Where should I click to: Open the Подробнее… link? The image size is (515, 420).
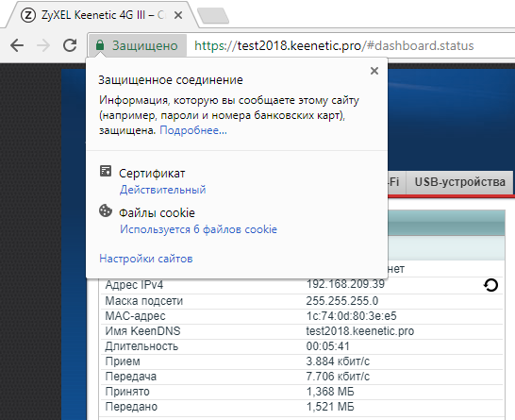click(x=193, y=130)
